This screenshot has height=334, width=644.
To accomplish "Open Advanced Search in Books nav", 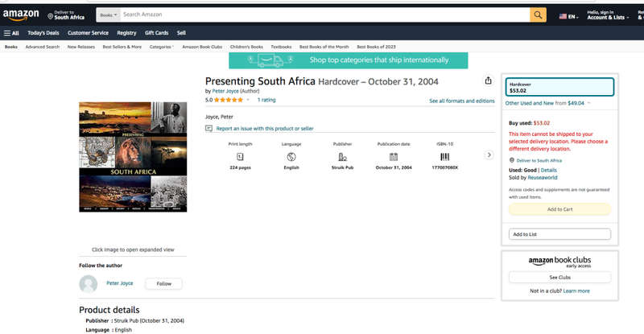I will click(x=43, y=47).
